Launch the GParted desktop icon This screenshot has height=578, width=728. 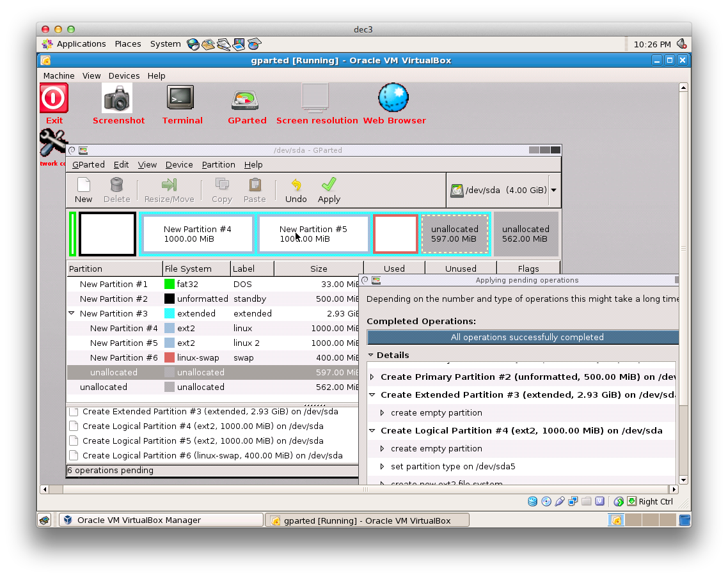(x=245, y=100)
